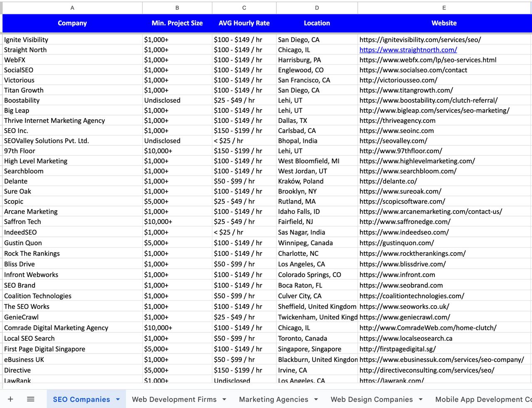The width and height of the screenshot is (532, 408).
Task: Select column C header
Action: coord(244,8)
